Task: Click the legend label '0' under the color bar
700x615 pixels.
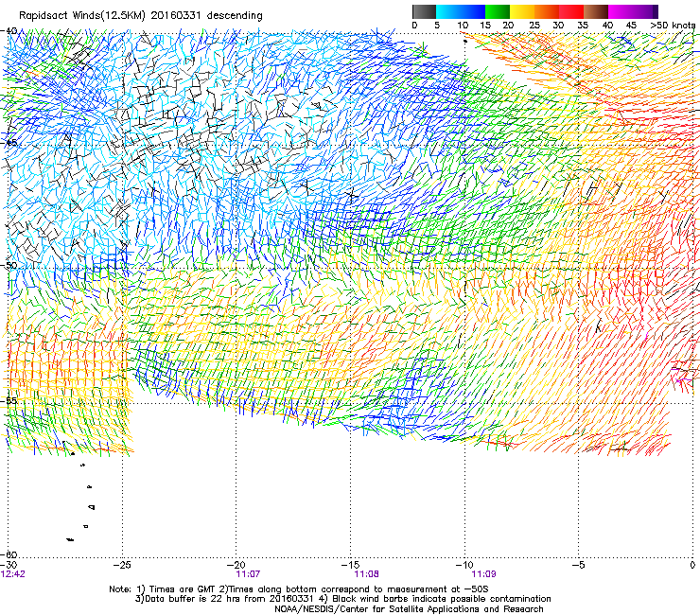Action: 414,25
